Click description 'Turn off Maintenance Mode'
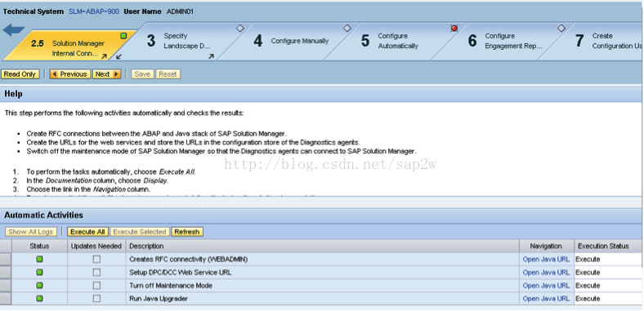 tap(171, 286)
